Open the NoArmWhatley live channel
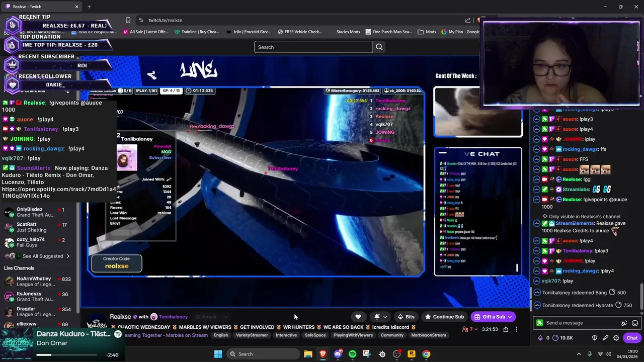The height and width of the screenshot is (362, 644). point(38,282)
